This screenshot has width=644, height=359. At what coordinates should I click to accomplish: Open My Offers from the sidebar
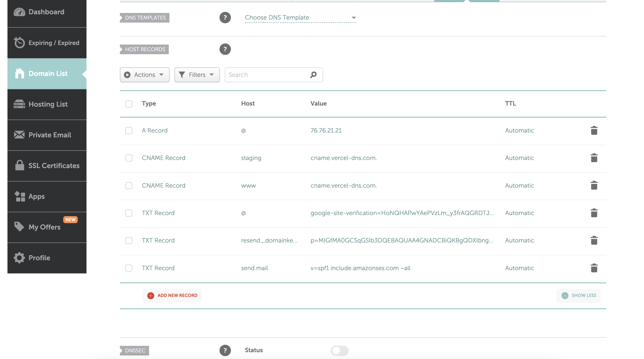point(45,227)
